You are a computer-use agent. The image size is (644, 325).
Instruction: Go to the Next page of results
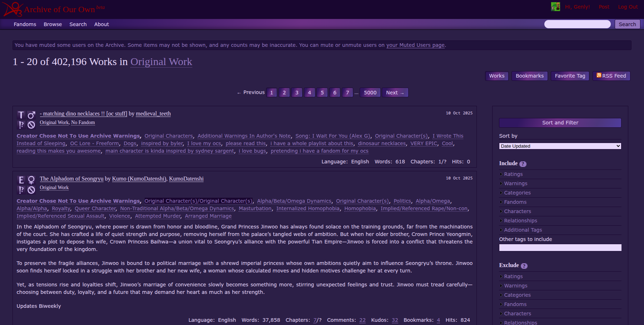coord(395,93)
